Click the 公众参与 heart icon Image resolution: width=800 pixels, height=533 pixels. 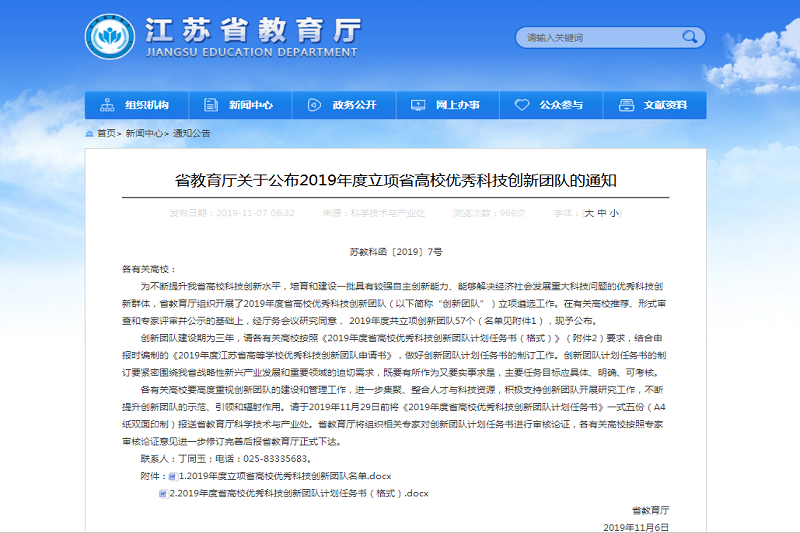[522, 105]
